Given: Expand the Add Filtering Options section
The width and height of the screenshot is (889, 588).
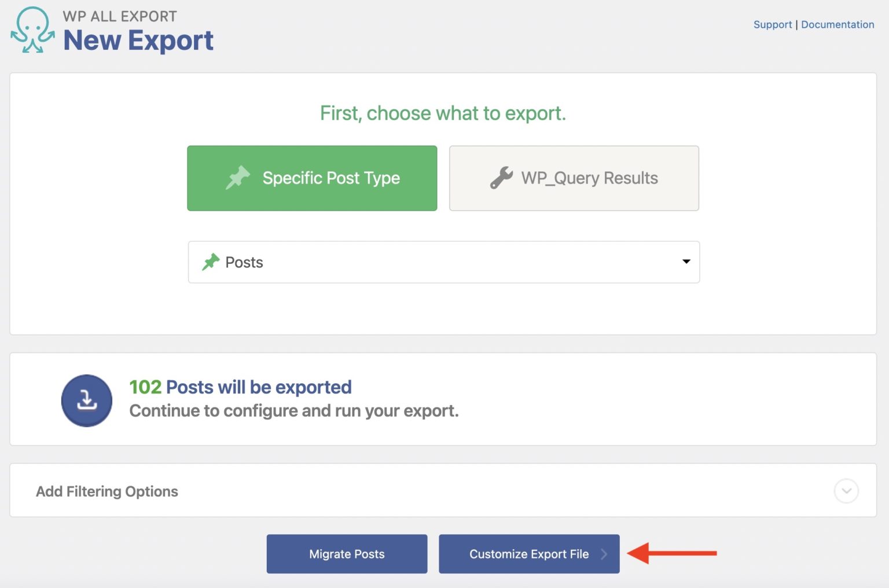Looking at the screenshot, I should point(106,491).
